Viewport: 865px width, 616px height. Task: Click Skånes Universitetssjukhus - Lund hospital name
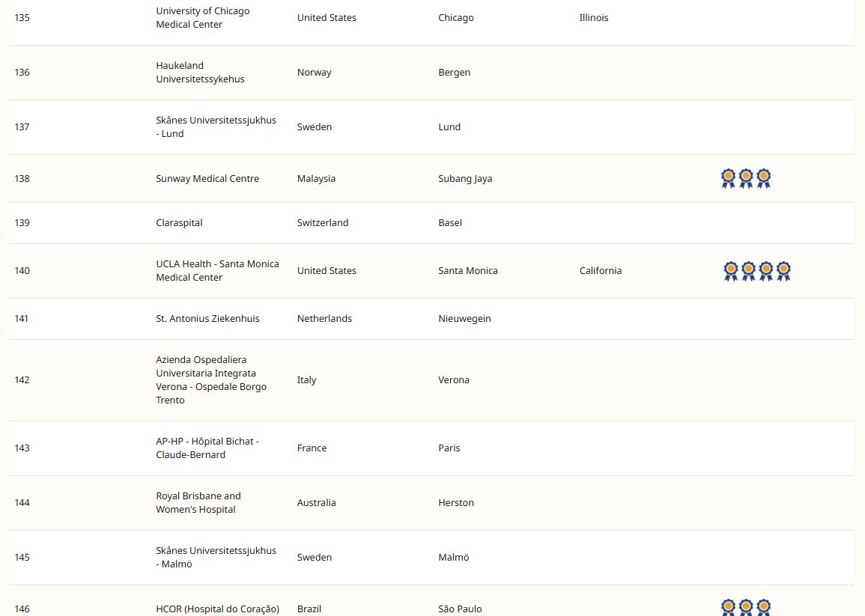pos(216,127)
